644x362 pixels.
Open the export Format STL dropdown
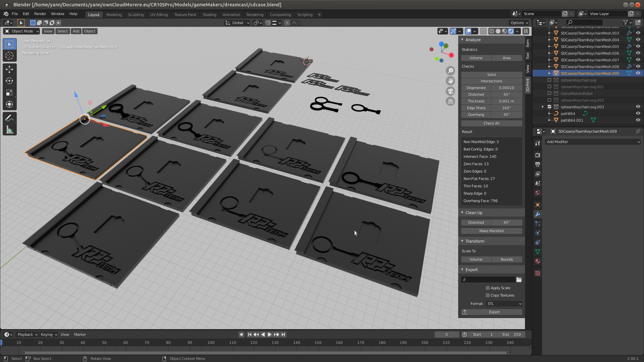click(x=504, y=304)
